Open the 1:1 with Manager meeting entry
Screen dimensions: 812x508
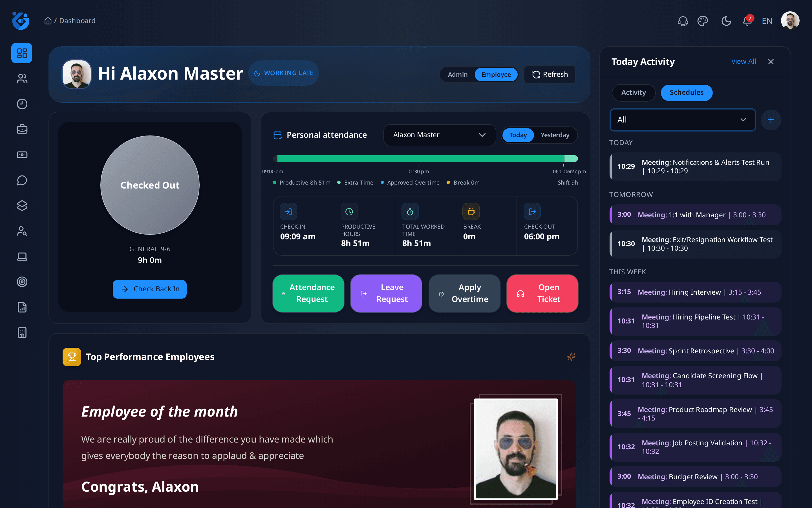695,215
